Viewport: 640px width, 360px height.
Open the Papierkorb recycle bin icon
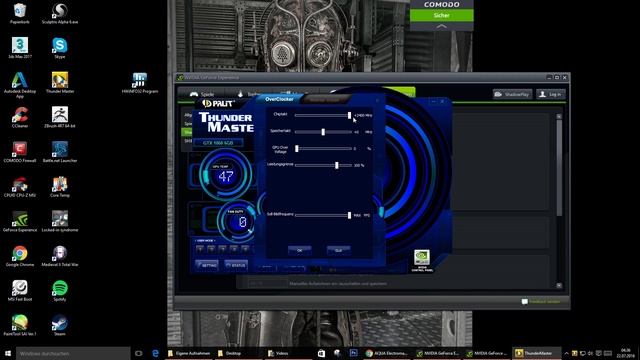(x=20, y=13)
